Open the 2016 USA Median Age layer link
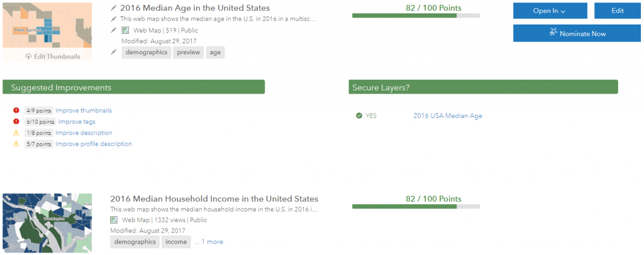This screenshot has width=644, height=255. coord(447,116)
